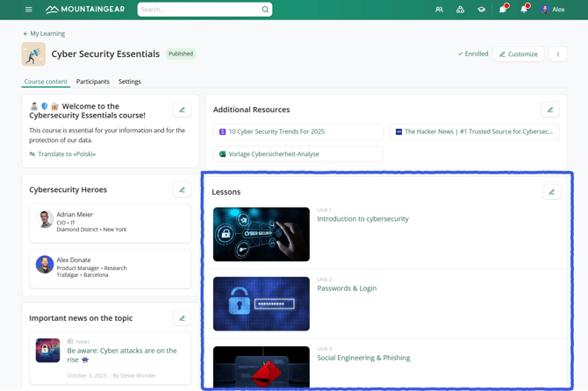Open Passwords & Login lesson thumbnail
Image resolution: width=588 pixels, height=391 pixels.
point(261,303)
